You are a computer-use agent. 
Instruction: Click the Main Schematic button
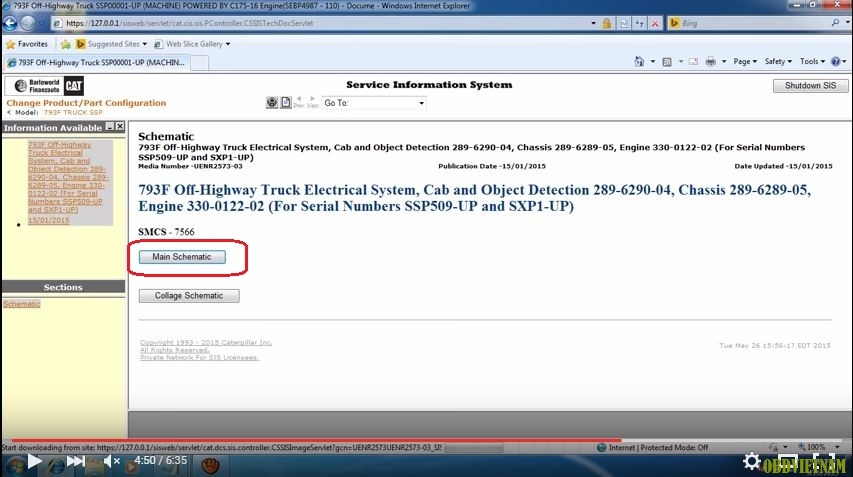coord(182,257)
